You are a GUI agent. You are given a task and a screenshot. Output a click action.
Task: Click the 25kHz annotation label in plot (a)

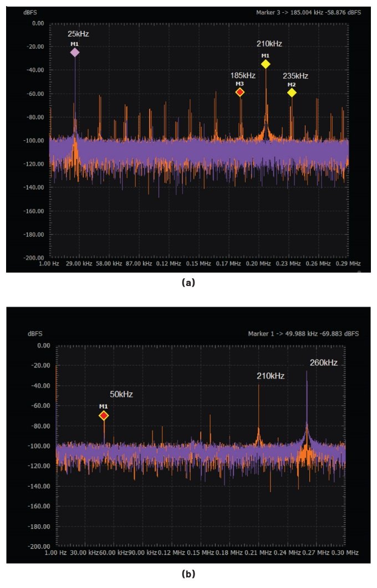78,34
